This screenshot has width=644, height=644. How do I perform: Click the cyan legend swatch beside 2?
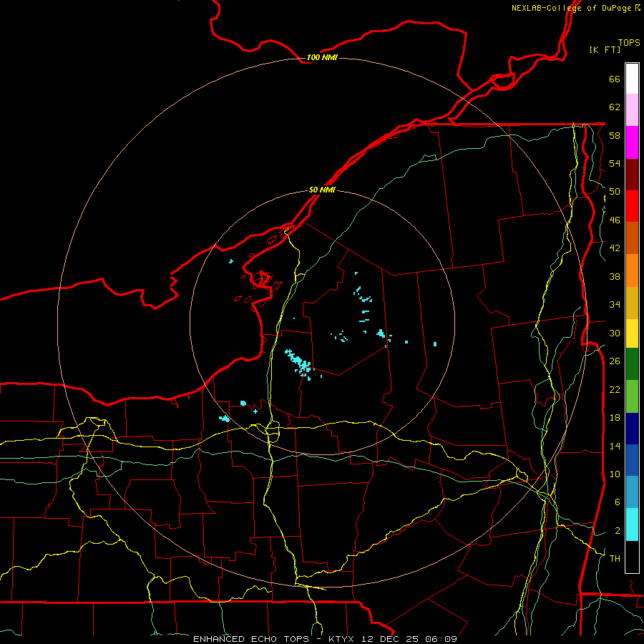tap(632, 525)
